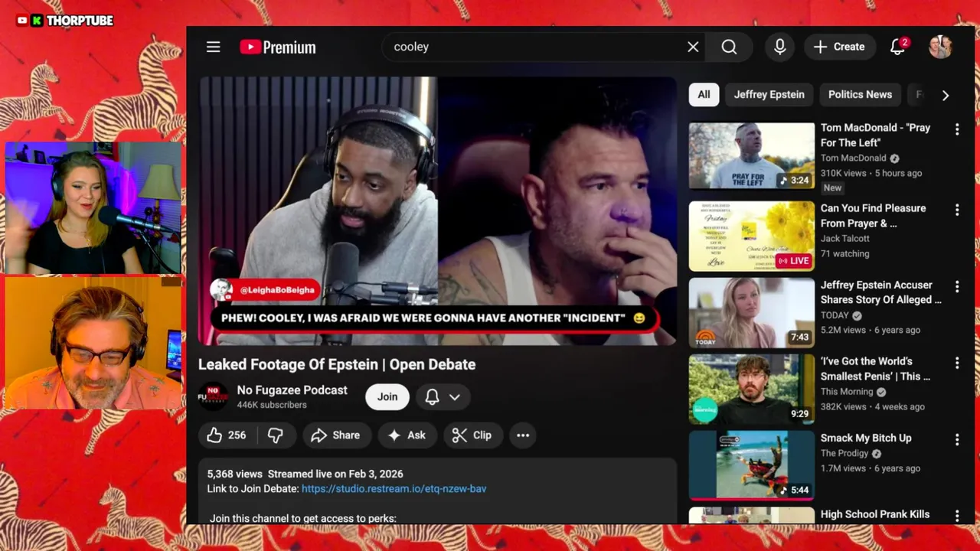
Task: Open options menu for Jeffrey Epstein Accuser video
Action: click(956, 286)
